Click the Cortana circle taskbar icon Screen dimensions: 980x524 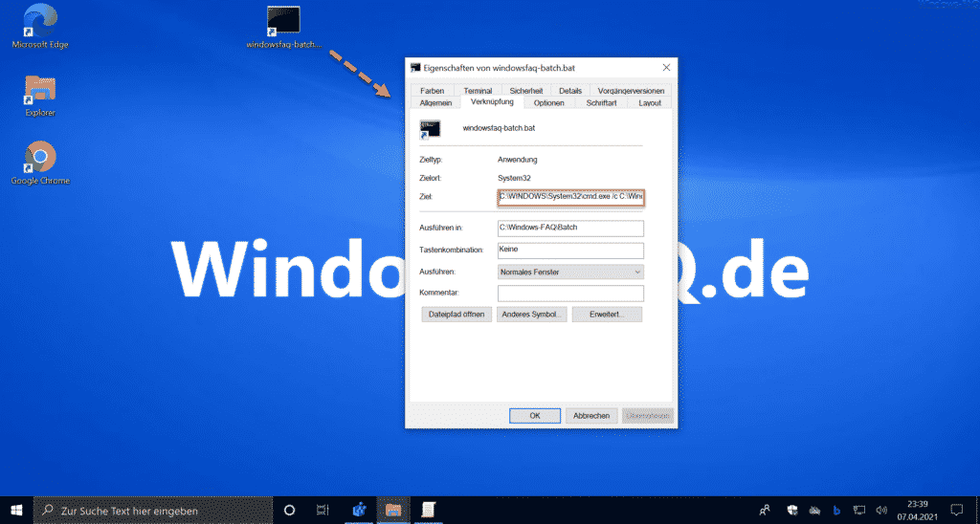click(x=289, y=510)
